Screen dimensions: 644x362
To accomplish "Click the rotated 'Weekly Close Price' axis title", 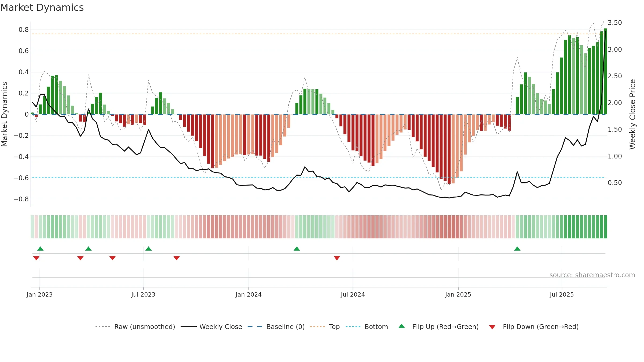I will click(x=633, y=114).
